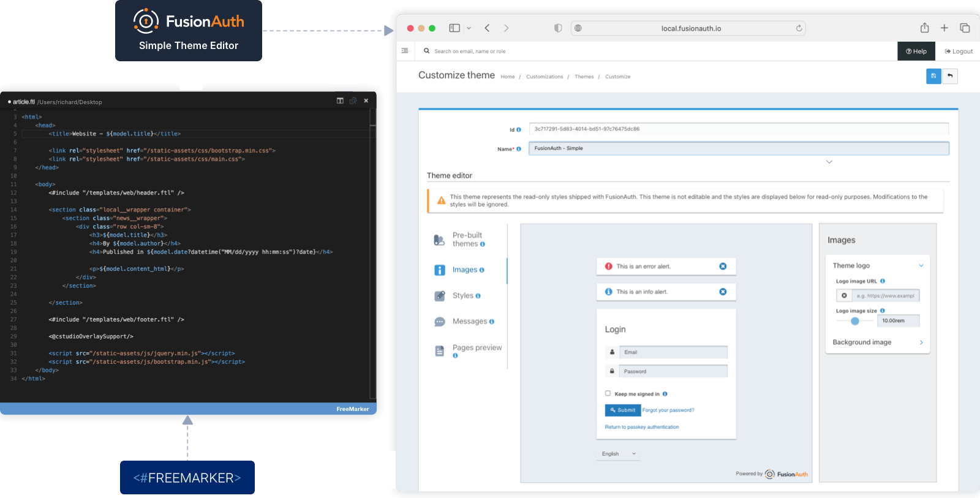Expand the chevron below Name field
Viewport: 980px width, 498px height.
[829, 162]
